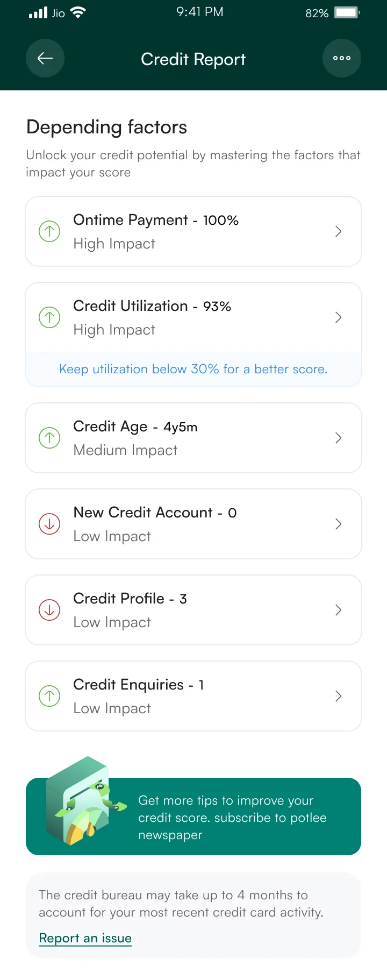Open Credit Profile chevron arrow

[x=338, y=610]
